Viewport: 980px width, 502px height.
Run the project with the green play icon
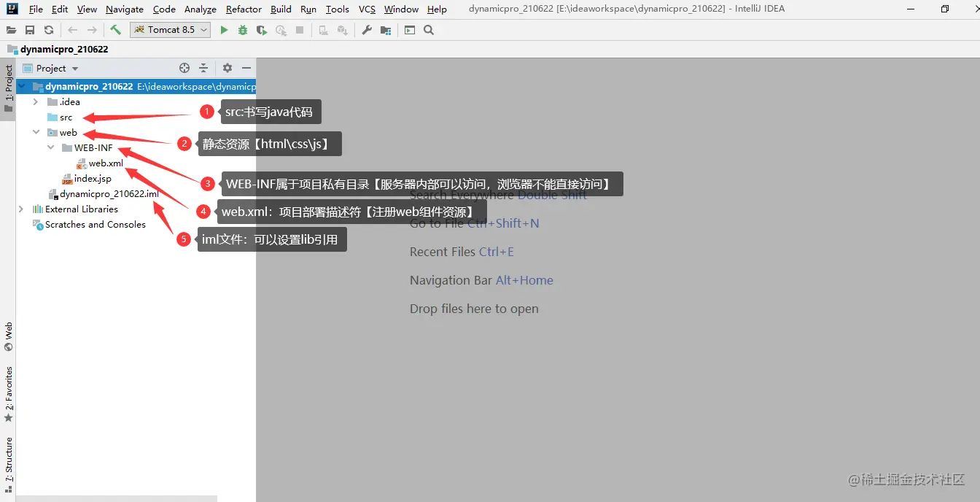[x=224, y=30]
